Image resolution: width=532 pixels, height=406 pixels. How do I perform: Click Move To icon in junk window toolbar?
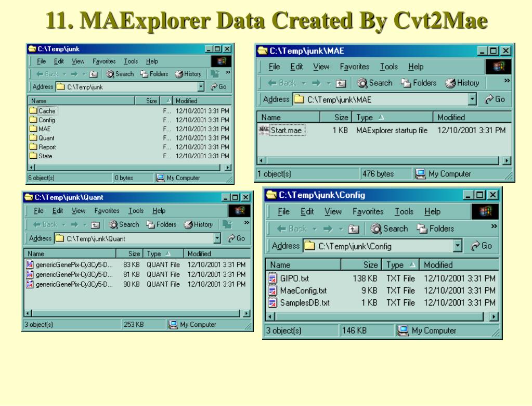(214, 74)
